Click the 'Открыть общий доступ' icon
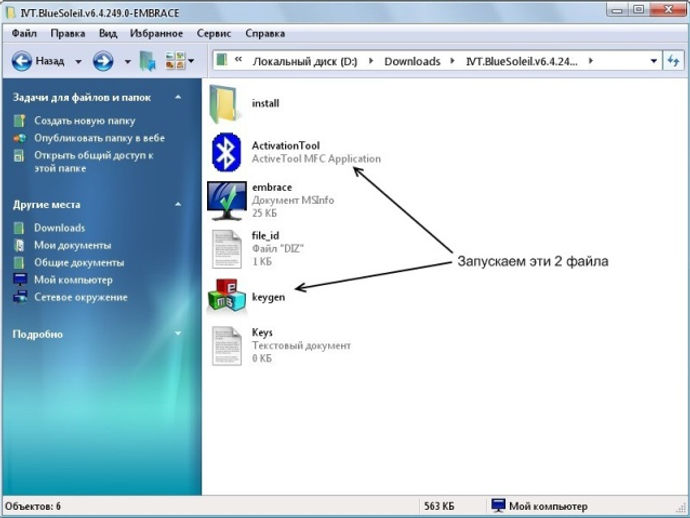 tap(18, 155)
